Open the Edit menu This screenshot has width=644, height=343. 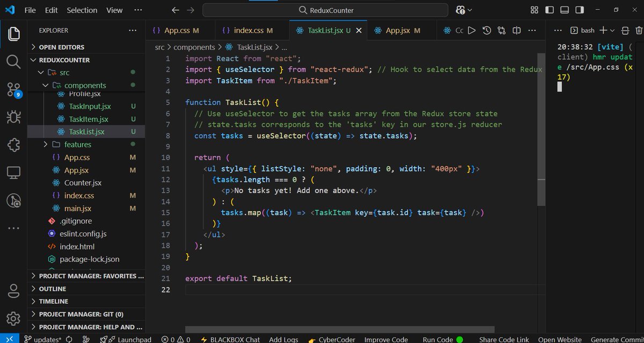(51, 10)
